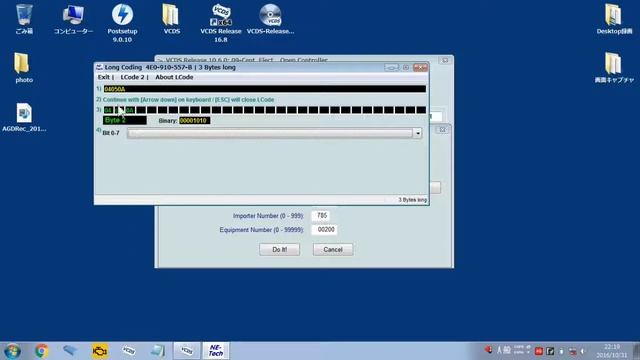Viewport: 640px width, 360px height.
Task: Open the notepad-like taskbar icon
Action: pos(158,351)
